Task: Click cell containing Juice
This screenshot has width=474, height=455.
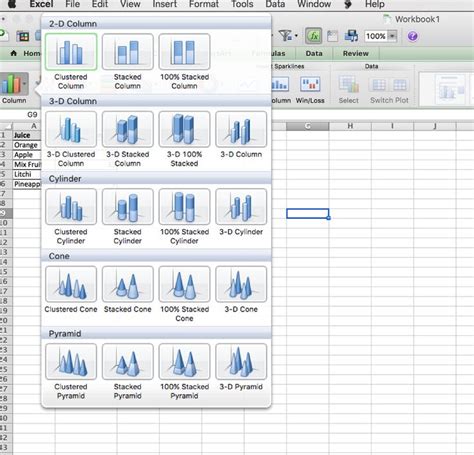Action: (x=27, y=135)
